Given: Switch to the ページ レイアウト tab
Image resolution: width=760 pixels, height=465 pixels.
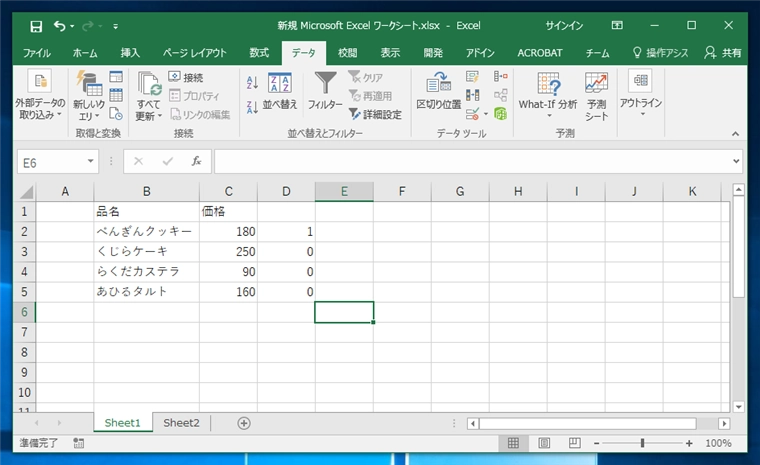Looking at the screenshot, I should coord(194,53).
